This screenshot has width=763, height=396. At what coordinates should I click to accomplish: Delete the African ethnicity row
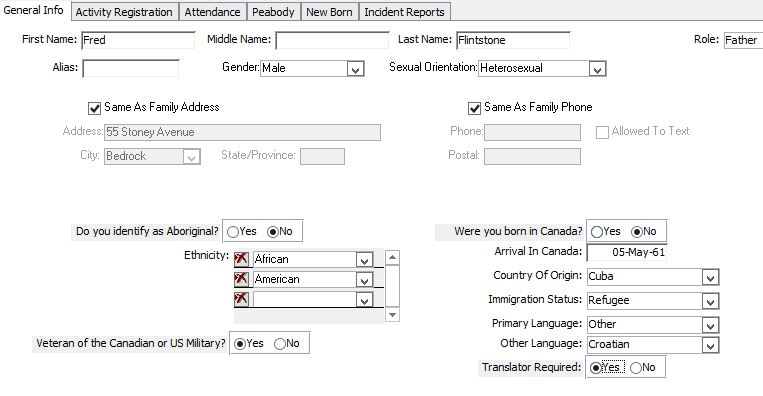tap(241, 259)
